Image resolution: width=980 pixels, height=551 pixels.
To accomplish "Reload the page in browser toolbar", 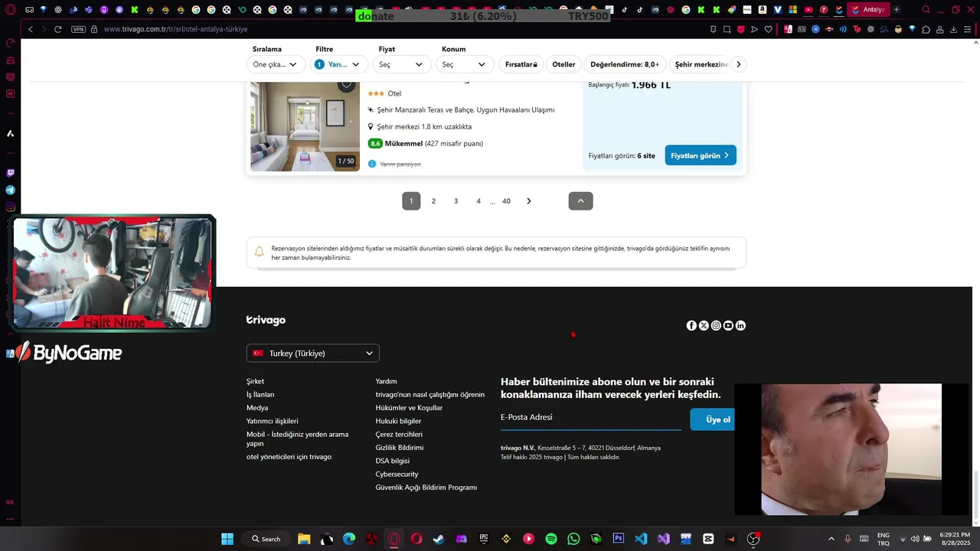I will tap(57, 29).
